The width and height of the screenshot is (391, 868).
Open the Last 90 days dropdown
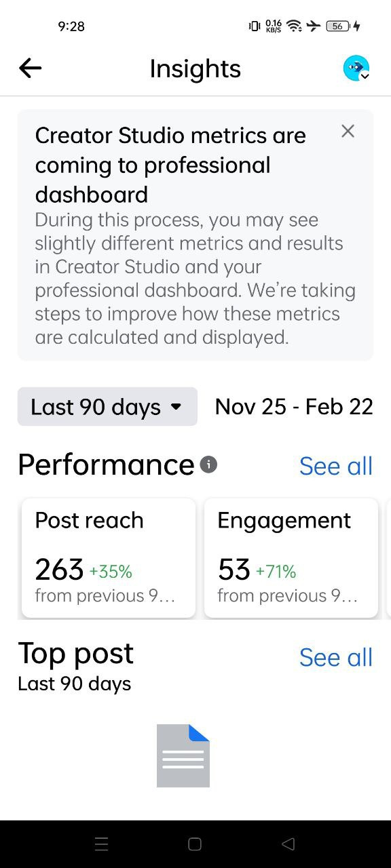[x=107, y=407]
